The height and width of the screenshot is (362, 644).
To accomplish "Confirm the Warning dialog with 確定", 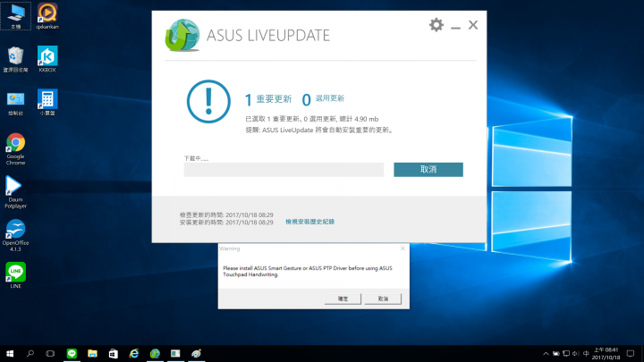I will [x=343, y=299].
